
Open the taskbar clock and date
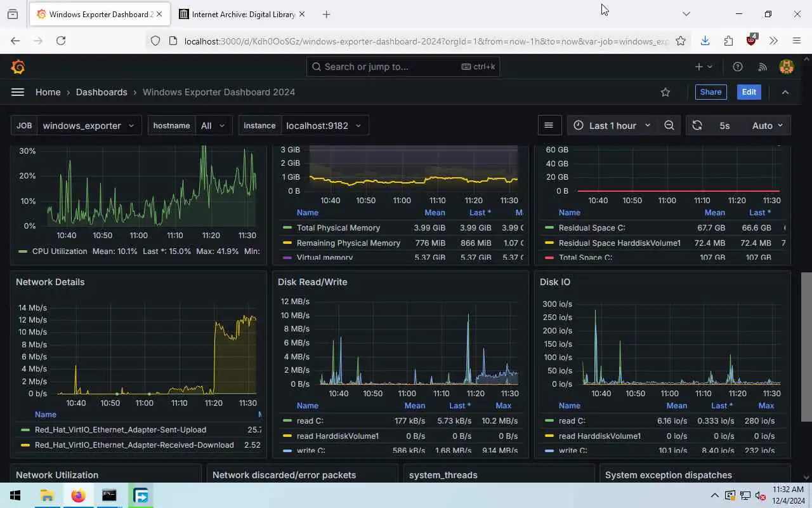click(x=789, y=495)
